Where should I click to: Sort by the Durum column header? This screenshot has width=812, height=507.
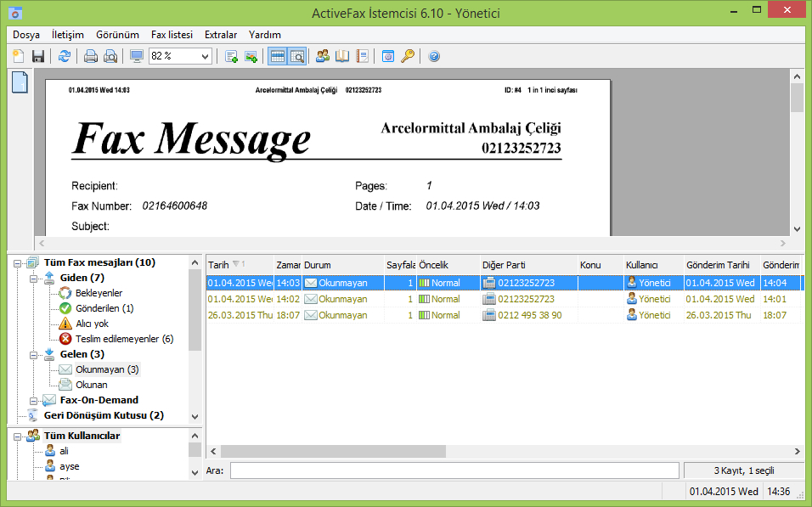[343, 265]
